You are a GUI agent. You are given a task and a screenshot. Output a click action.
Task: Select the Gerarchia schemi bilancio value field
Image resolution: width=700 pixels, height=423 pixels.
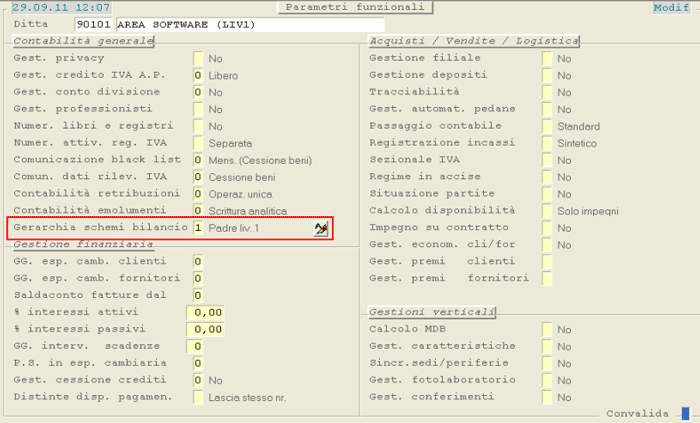(199, 229)
